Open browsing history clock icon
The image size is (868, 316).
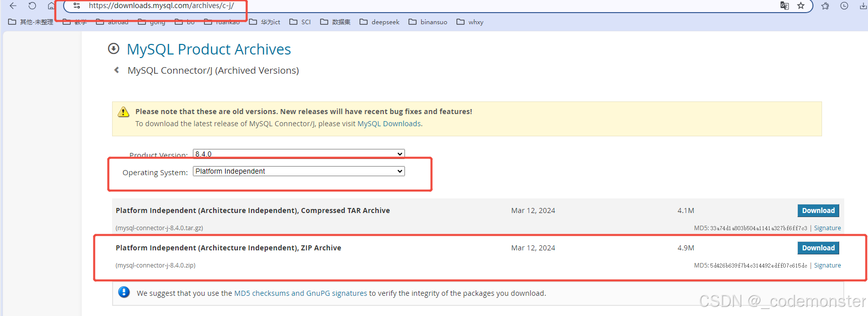844,6
